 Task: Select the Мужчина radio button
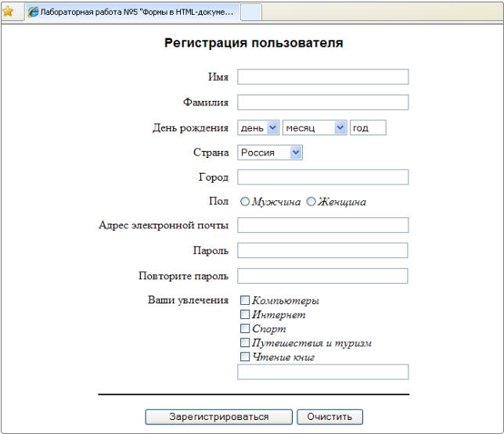(245, 202)
